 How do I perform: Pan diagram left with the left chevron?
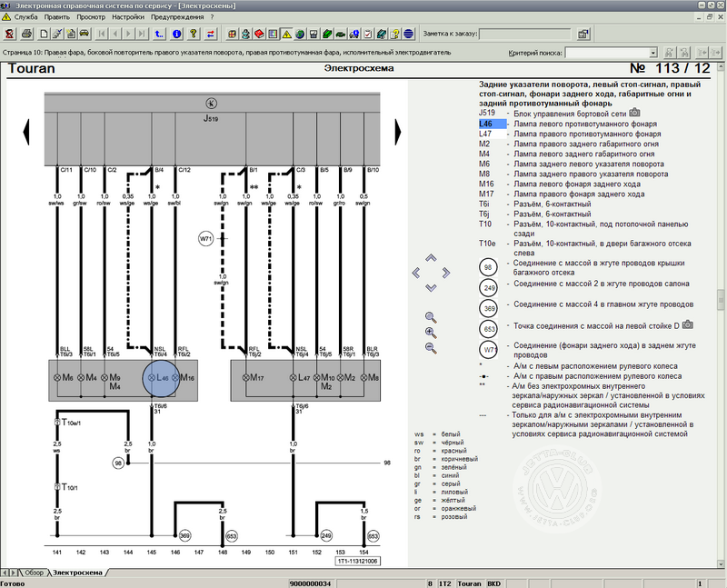pos(416,273)
